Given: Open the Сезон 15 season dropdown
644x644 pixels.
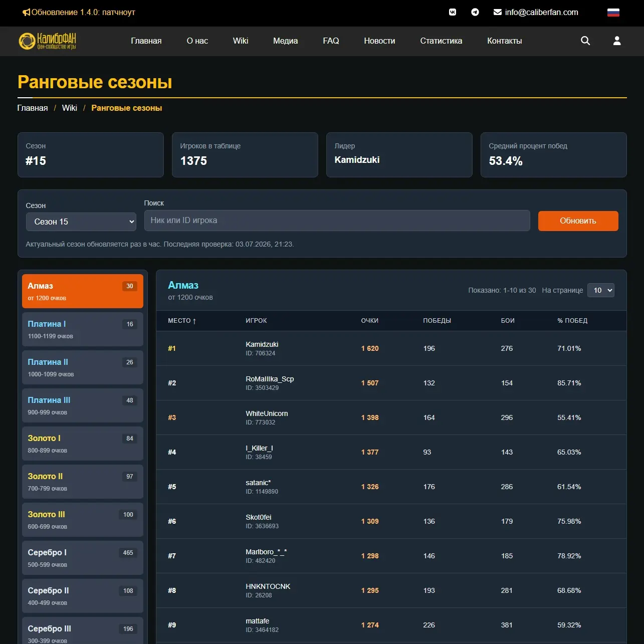Looking at the screenshot, I should pos(81,222).
